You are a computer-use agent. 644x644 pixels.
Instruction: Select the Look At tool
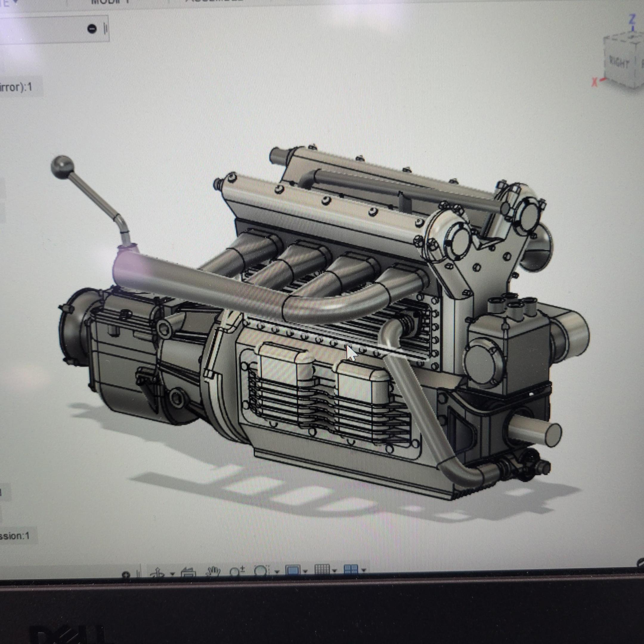pyautogui.click(x=188, y=572)
